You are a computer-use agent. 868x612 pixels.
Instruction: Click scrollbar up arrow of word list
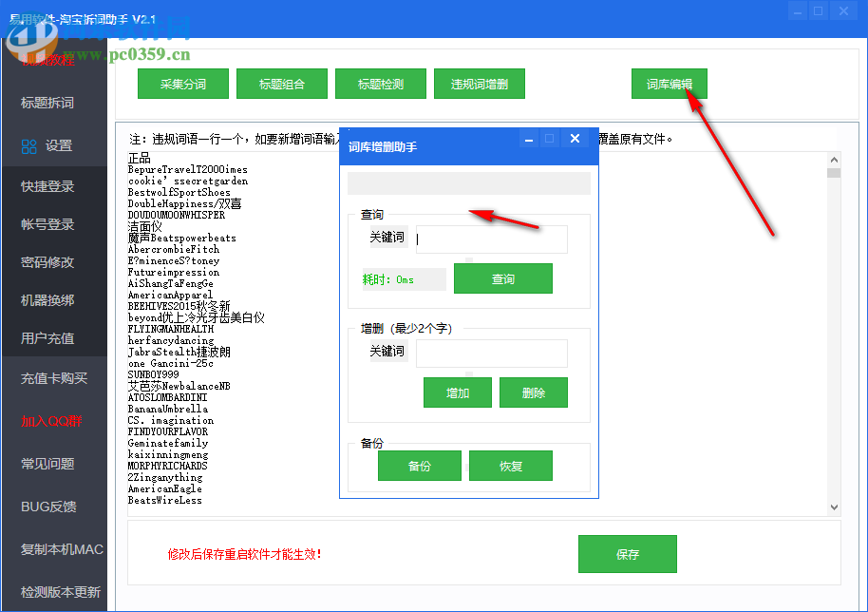[834, 160]
